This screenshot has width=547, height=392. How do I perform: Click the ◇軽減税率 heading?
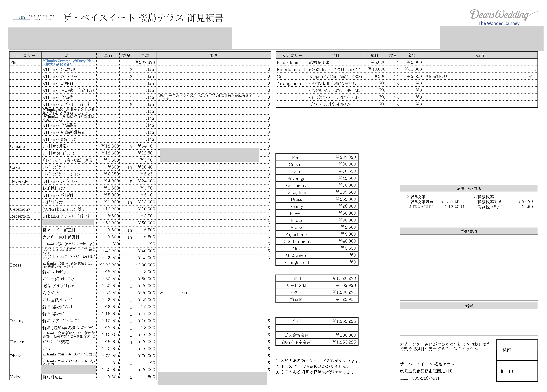(x=483, y=197)
